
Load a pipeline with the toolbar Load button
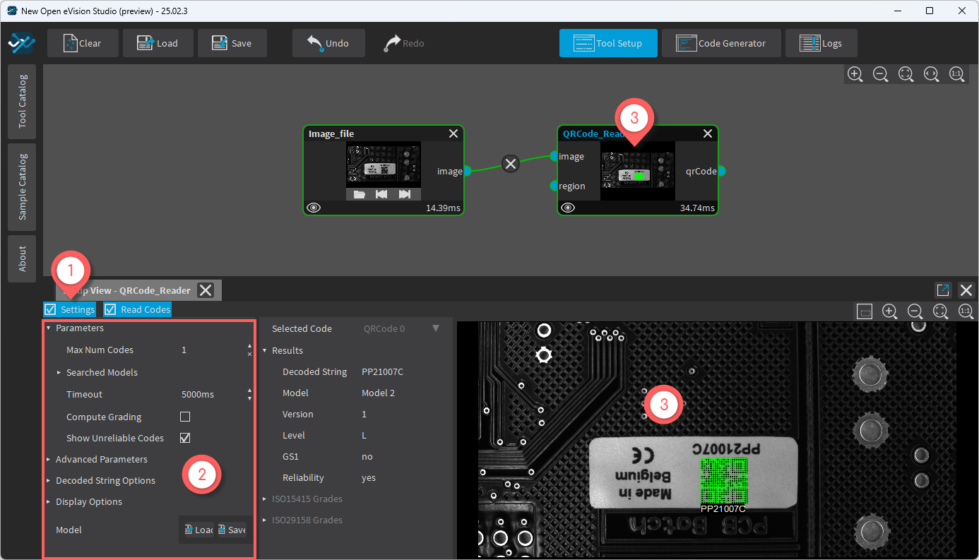[x=157, y=43]
